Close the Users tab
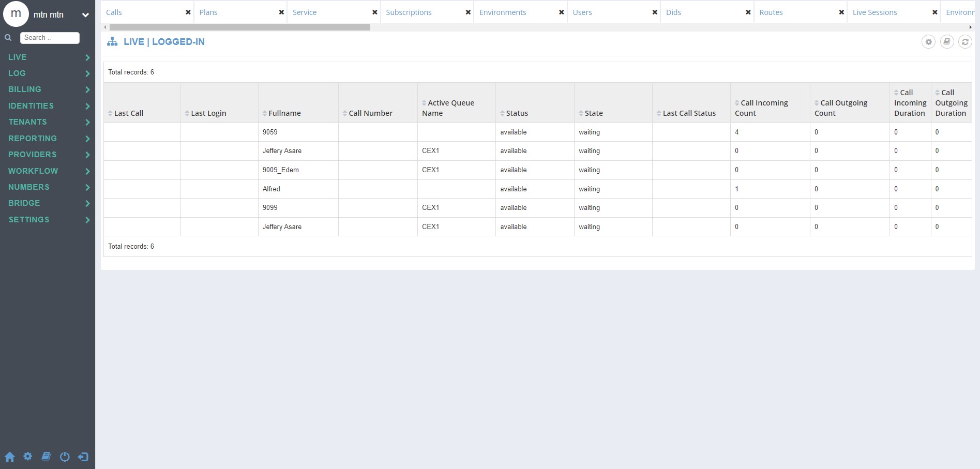This screenshot has height=469, width=980. click(655, 12)
